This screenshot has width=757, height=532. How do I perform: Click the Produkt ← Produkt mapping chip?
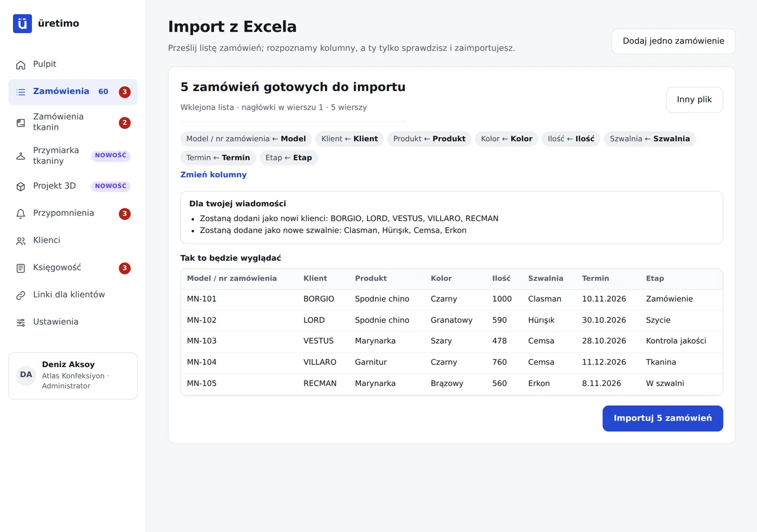pos(429,139)
